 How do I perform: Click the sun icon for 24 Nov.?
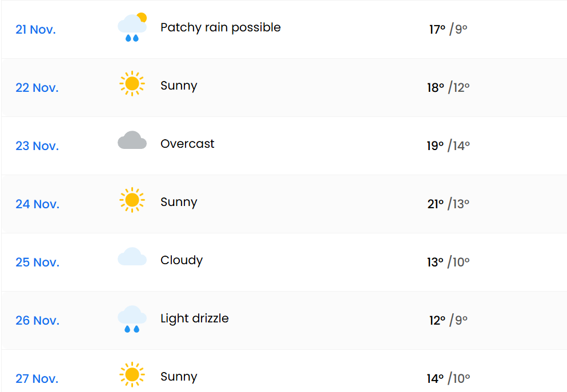132,200
